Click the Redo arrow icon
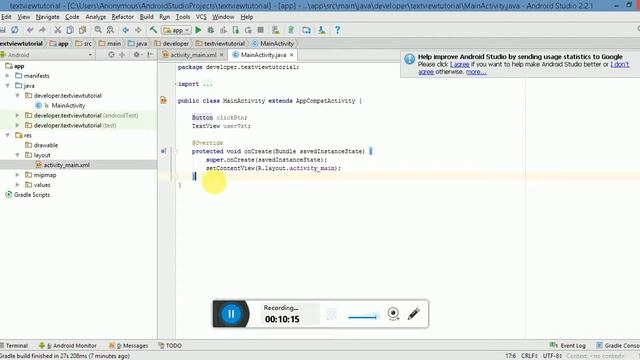Screen dimensions: 640x360 click(42, 30)
